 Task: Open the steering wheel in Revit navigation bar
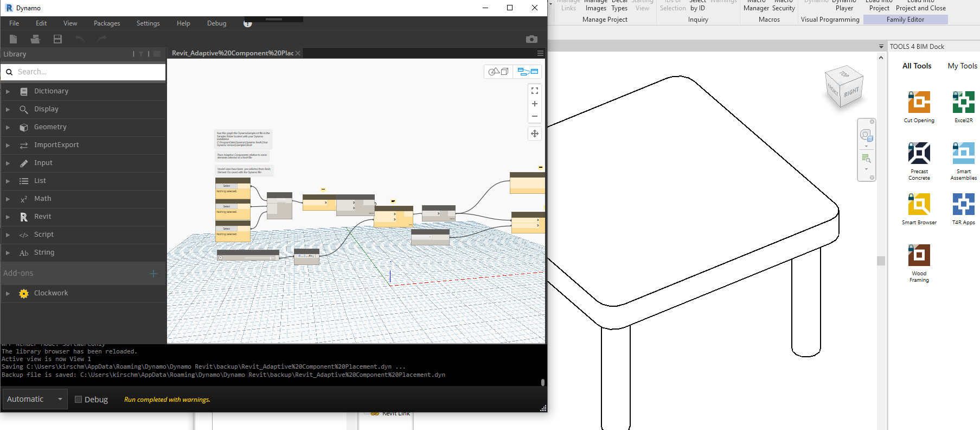pyautogui.click(x=866, y=135)
